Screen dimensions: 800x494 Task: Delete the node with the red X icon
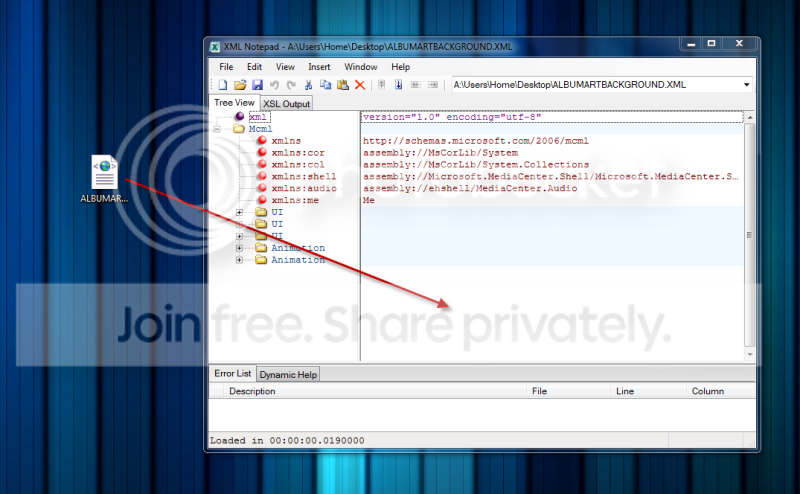tap(360, 85)
